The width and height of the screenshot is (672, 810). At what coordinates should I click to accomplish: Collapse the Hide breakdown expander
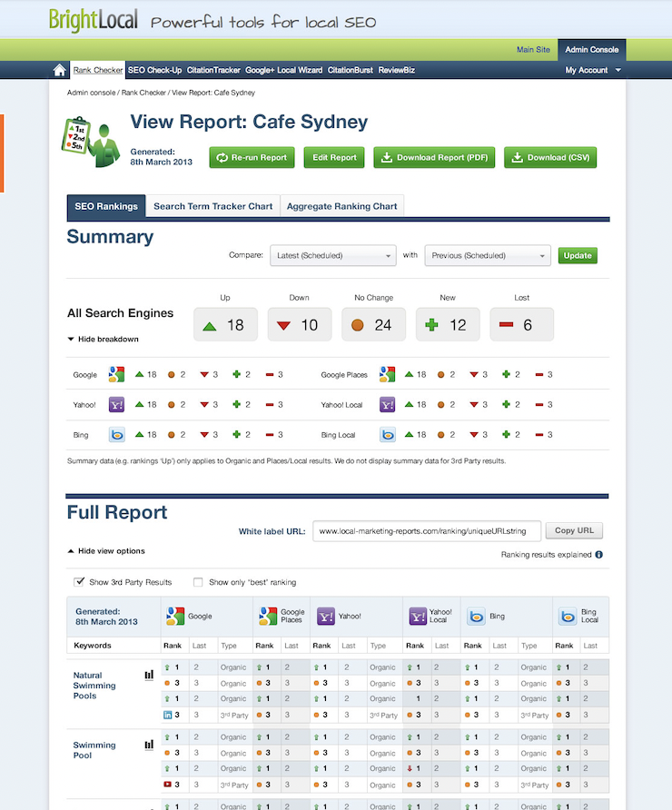tap(104, 339)
